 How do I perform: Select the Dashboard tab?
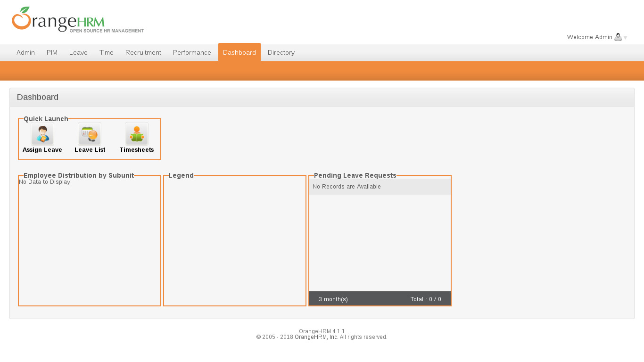coord(239,52)
